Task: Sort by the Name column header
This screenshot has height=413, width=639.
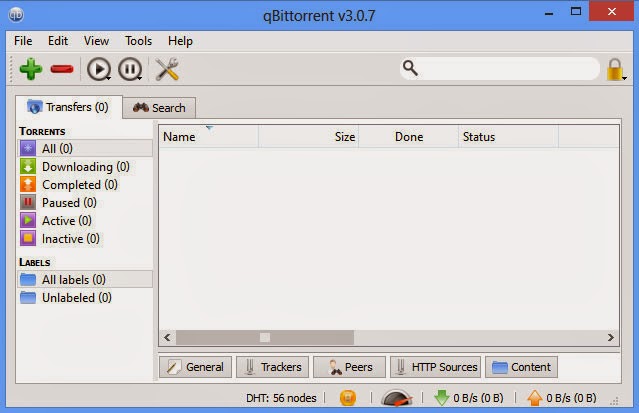Action: pos(209,137)
